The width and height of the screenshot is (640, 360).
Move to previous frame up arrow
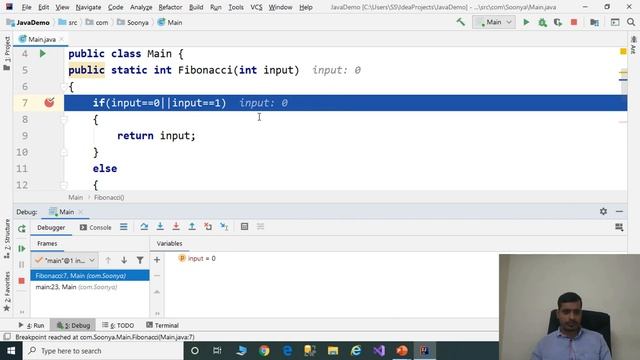click(x=108, y=260)
